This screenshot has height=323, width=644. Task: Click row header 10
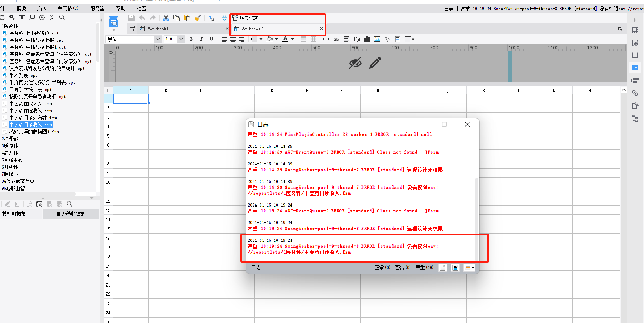point(108,182)
